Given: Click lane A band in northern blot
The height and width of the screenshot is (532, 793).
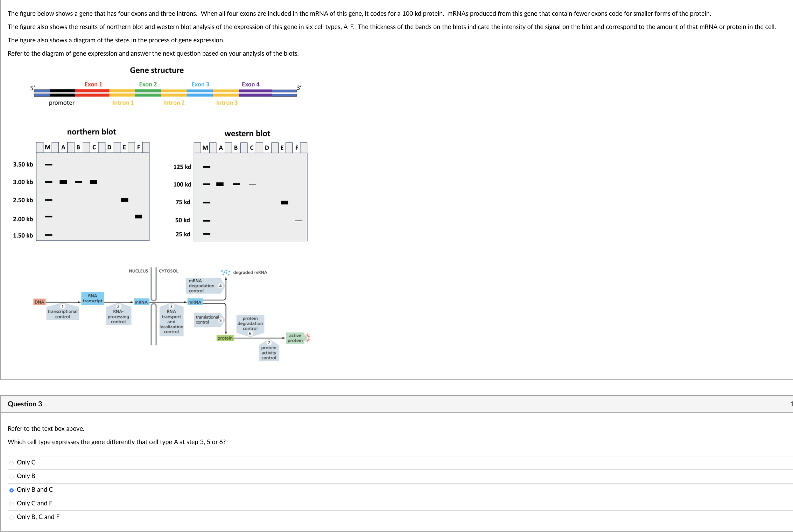Looking at the screenshot, I should pos(63,182).
